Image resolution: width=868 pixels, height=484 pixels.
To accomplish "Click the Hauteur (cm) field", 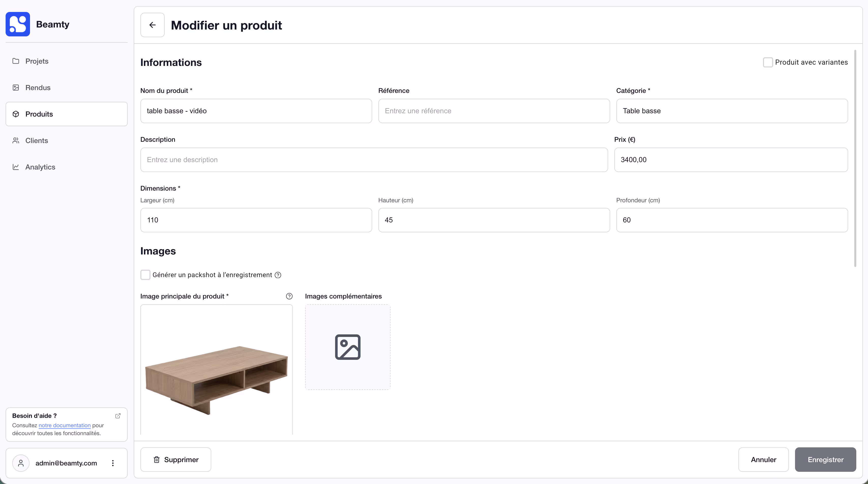I will 494,220.
